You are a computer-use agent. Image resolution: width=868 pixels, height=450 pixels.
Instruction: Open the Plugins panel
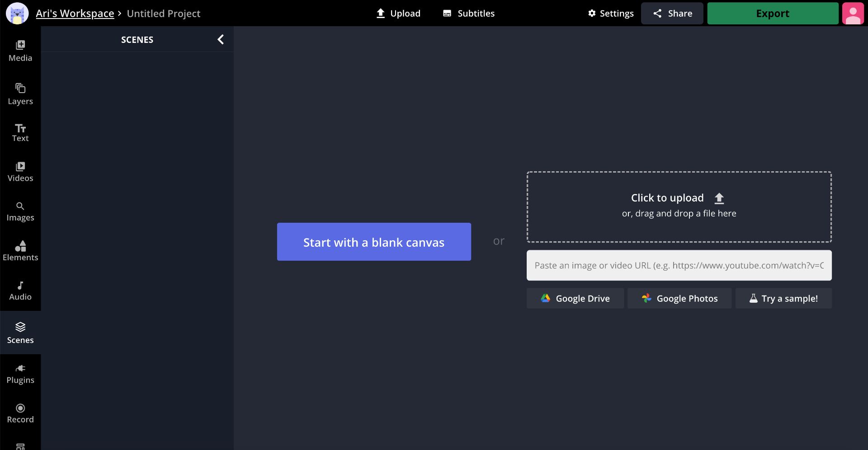20,374
